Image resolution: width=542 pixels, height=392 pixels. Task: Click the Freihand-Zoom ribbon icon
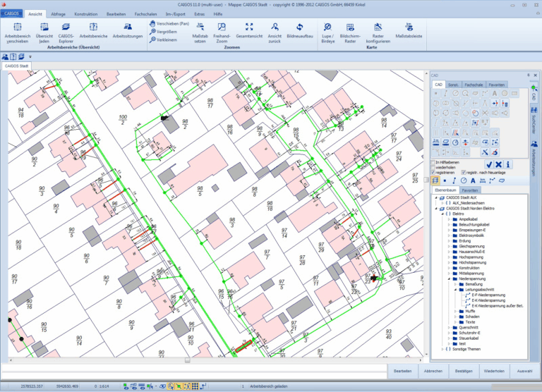221,28
